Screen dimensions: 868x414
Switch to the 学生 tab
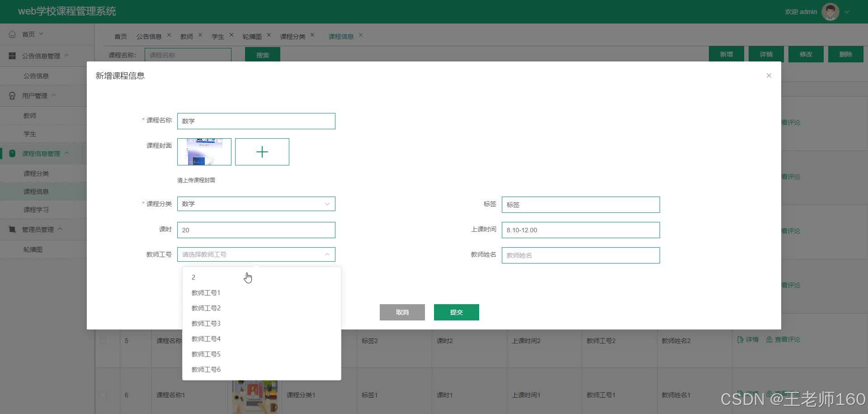(x=218, y=37)
